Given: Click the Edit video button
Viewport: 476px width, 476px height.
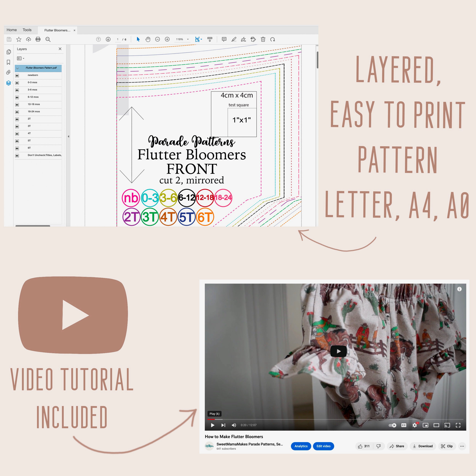Looking at the screenshot, I should [323, 446].
